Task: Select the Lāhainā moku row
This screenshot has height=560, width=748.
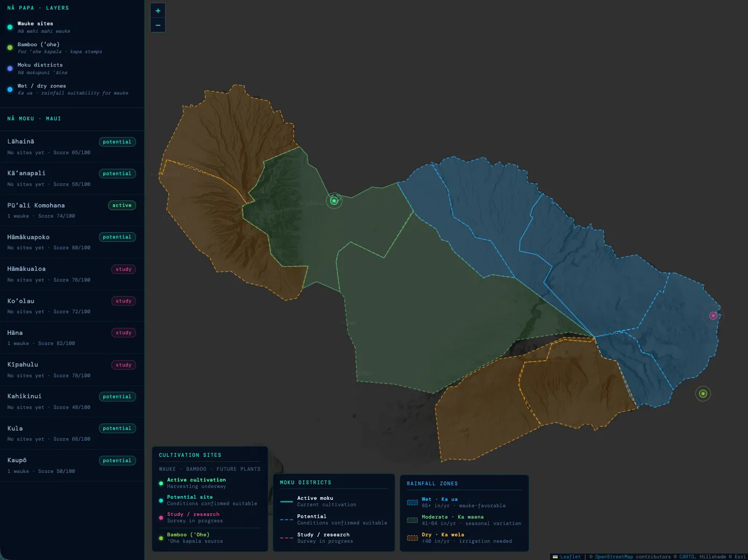Action: click(72, 147)
